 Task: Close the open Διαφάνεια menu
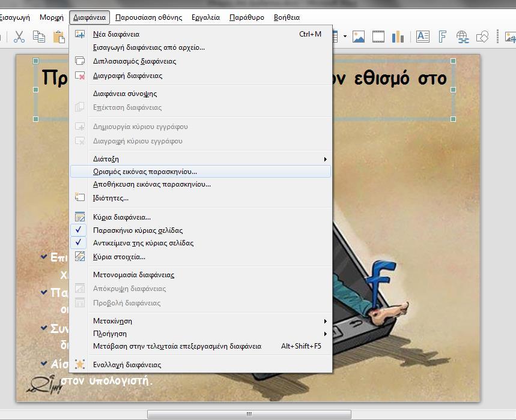point(90,17)
